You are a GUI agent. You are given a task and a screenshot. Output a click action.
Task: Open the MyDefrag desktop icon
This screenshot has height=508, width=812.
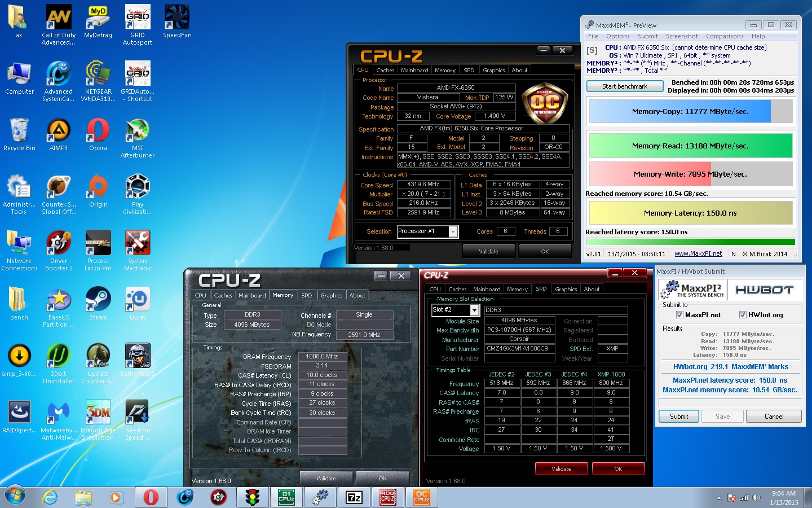point(98,23)
